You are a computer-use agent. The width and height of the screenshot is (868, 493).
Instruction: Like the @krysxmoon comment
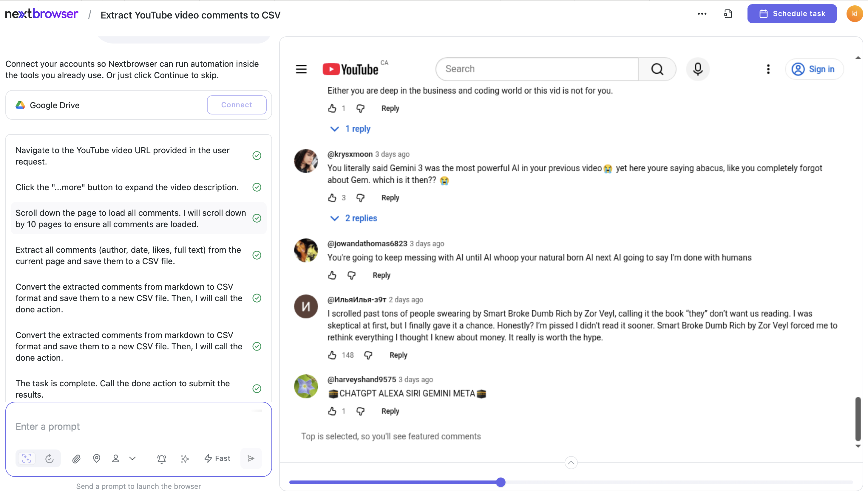332,198
